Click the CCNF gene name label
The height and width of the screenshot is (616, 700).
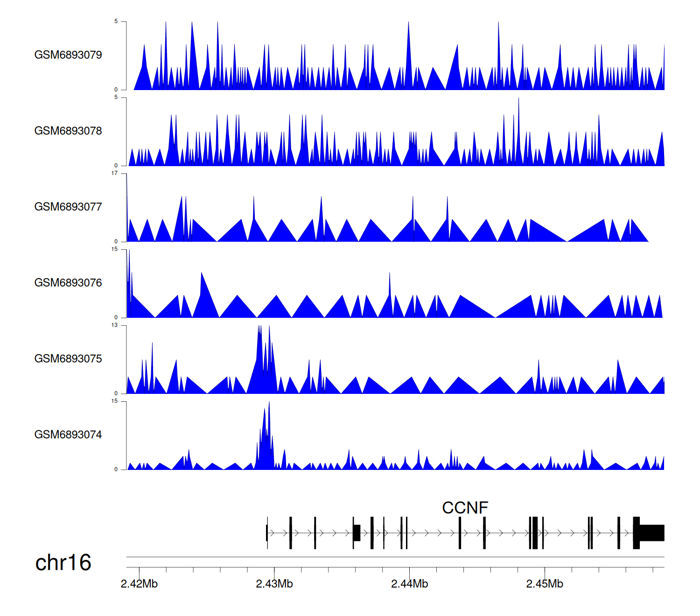(465, 508)
